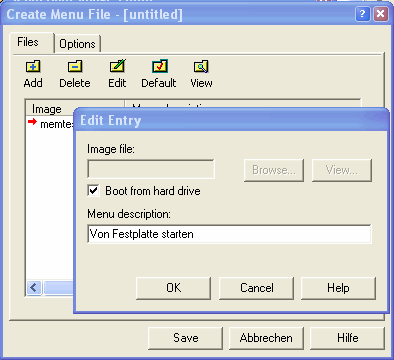Close the Create Menu File window

(x=381, y=14)
